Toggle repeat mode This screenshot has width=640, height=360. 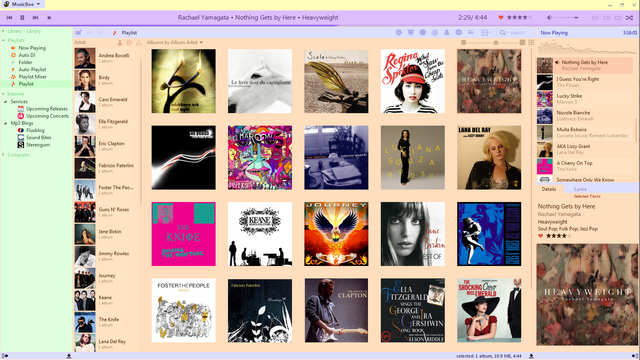point(618,18)
